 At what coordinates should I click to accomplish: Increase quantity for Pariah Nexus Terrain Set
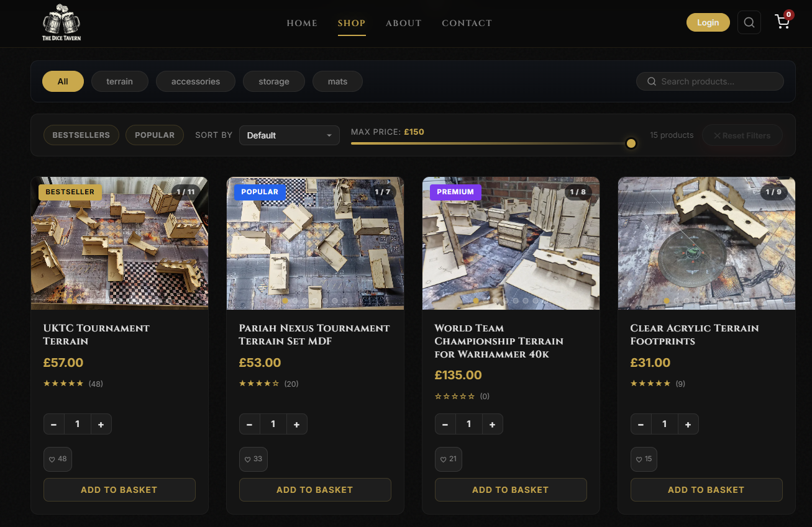tap(296, 424)
